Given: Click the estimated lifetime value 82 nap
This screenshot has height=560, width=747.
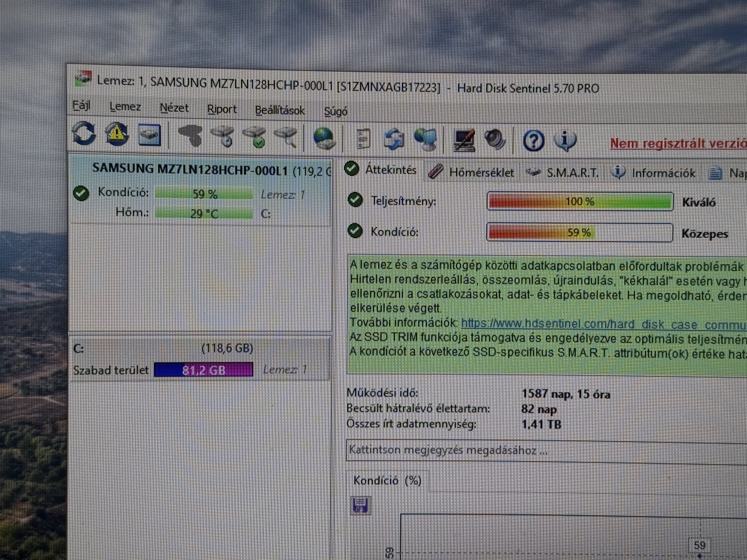Looking at the screenshot, I should pyautogui.click(x=539, y=409).
